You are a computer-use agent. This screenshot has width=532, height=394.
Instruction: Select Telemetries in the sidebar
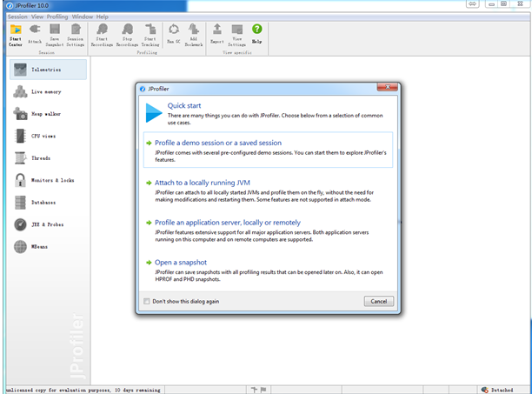tap(48, 70)
